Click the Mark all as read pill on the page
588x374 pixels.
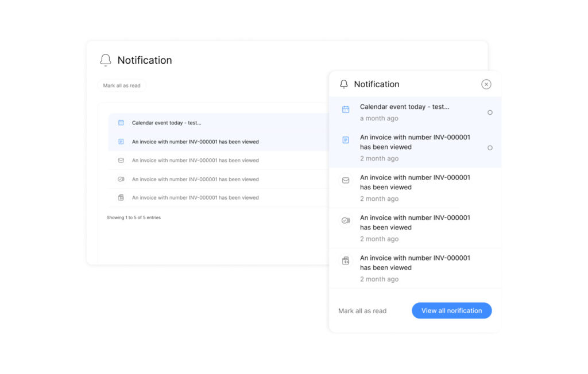122,85
